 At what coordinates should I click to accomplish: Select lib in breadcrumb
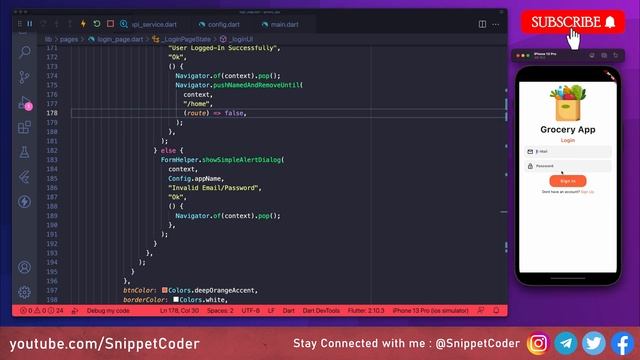[x=48, y=39]
